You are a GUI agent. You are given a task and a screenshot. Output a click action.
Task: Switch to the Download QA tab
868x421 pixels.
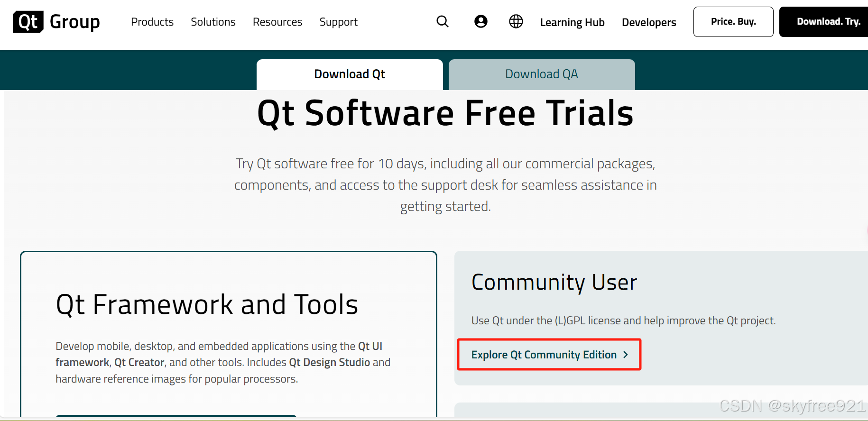(x=542, y=74)
